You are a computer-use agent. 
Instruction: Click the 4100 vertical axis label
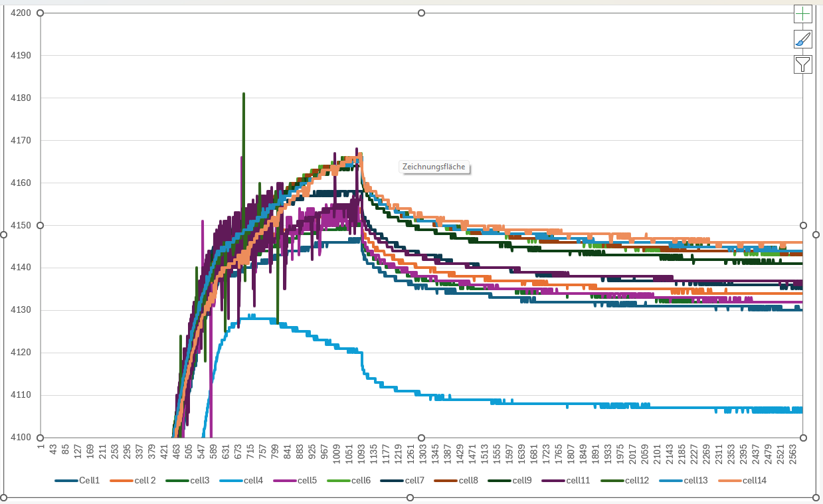21,438
